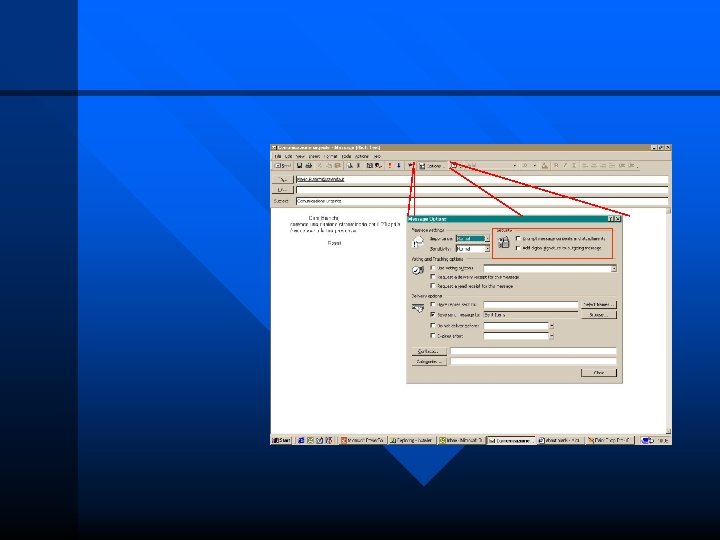The width and height of the screenshot is (720, 540).
Task: Enable Add digital signature to outgoing message
Action: pyautogui.click(x=518, y=248)
